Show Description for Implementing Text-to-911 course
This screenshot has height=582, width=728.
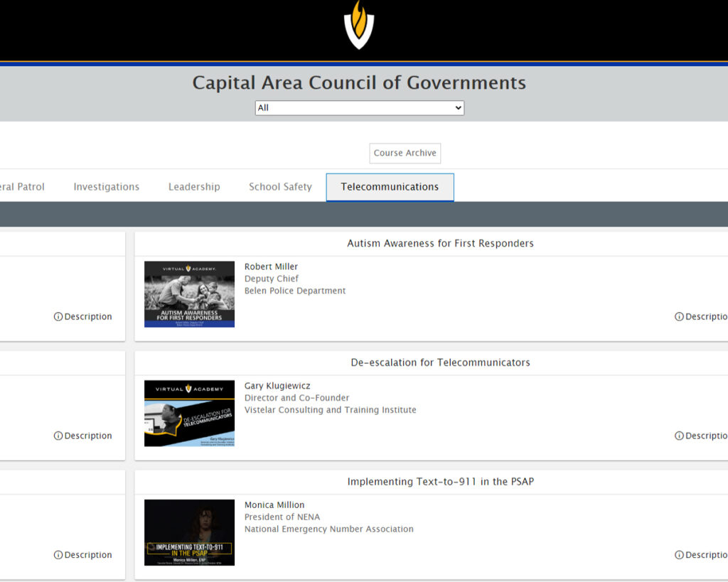[x=701, y=555]
